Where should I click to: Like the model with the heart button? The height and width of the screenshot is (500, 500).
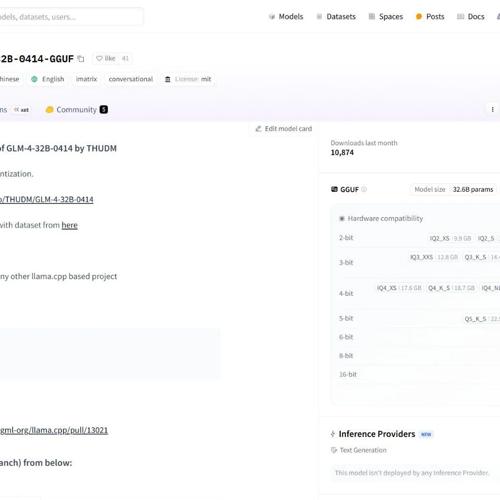[105, 59]
